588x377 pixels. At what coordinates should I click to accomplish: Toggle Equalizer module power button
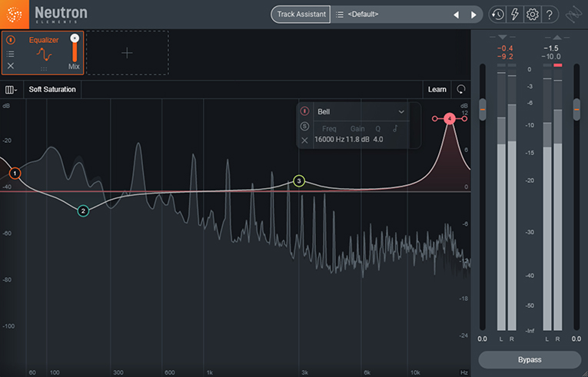(11, 40)
